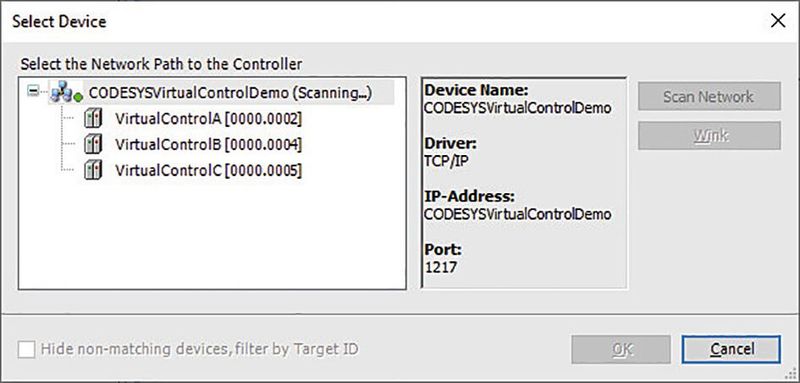Choose VirtualControlA [0000.0002] in the tree
This screenshot has width=800, height=383.
[208, 119]
